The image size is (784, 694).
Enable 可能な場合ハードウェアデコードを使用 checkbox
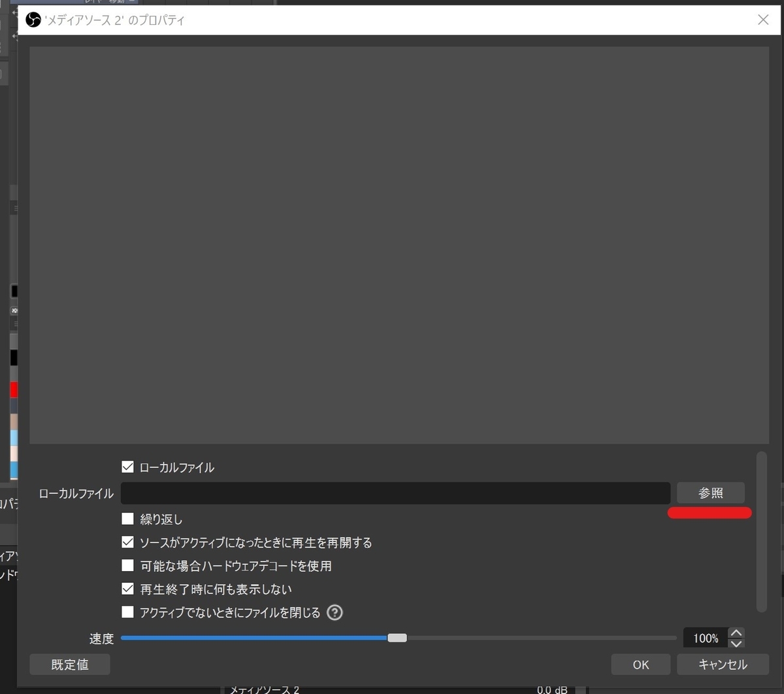tap(127, 565)
